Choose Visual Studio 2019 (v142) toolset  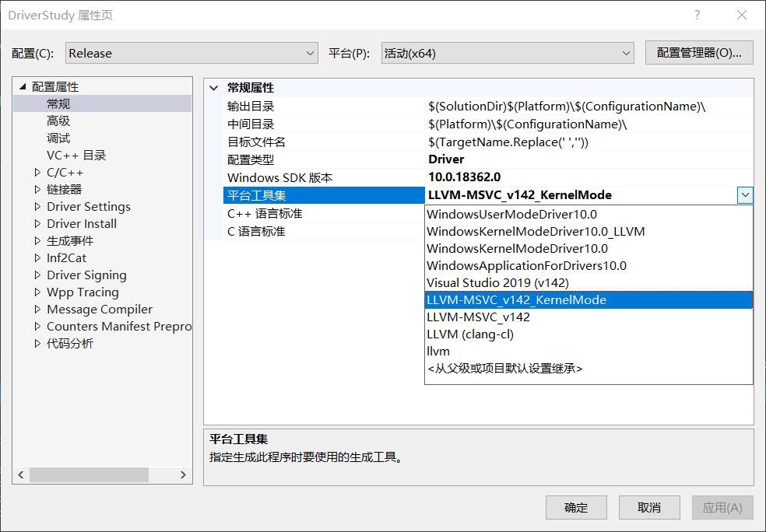click(497, 283)
